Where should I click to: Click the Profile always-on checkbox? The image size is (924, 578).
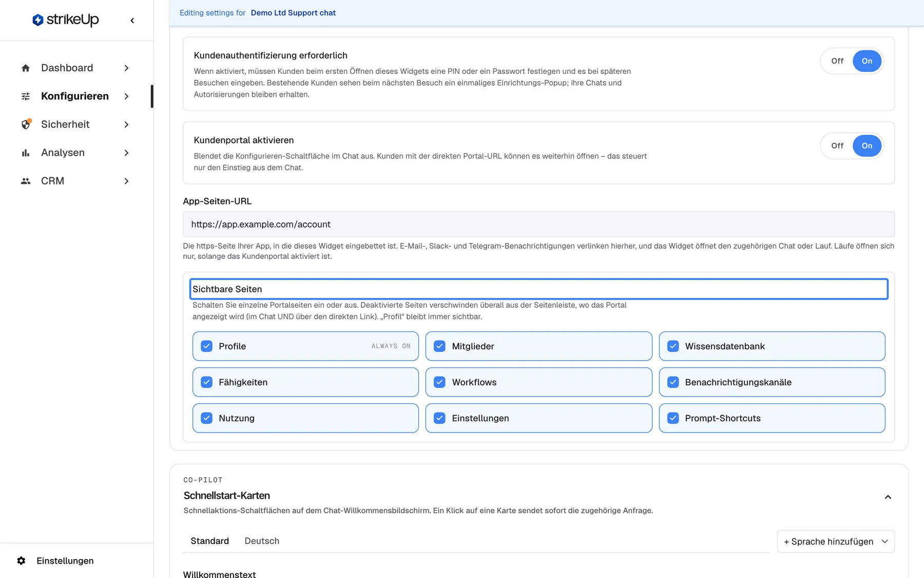coord(206,346)
